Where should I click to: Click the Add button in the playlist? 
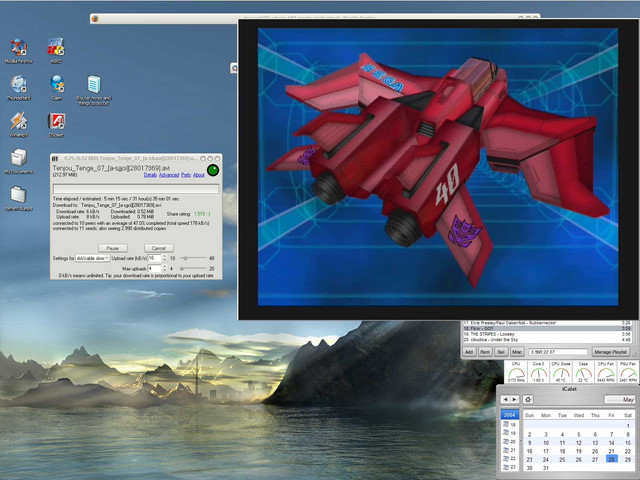468,352
